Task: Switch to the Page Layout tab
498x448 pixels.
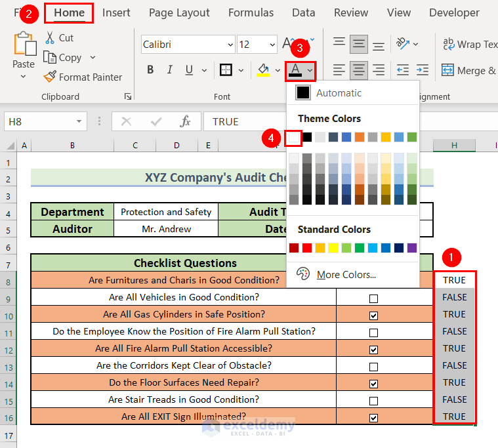Action: tap(179, 12)
